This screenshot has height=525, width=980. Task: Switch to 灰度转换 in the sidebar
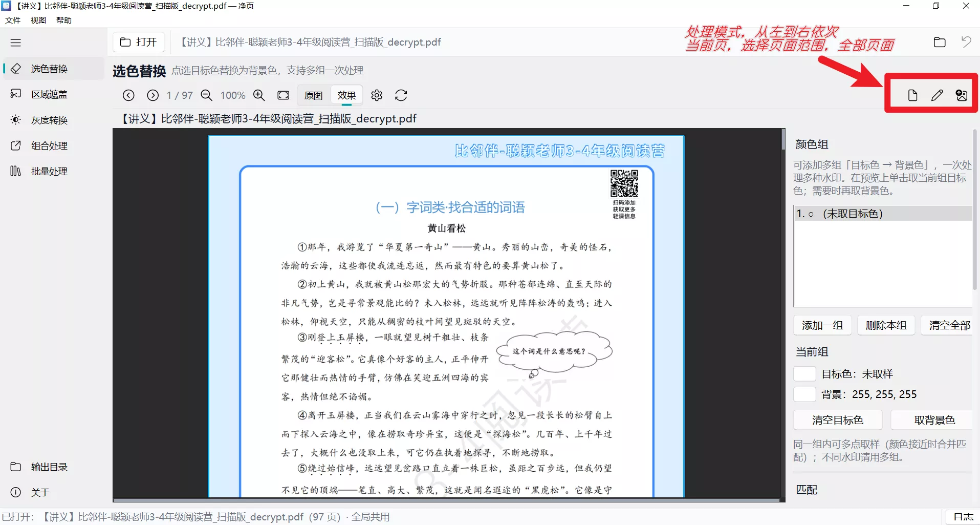click(53, 120)
